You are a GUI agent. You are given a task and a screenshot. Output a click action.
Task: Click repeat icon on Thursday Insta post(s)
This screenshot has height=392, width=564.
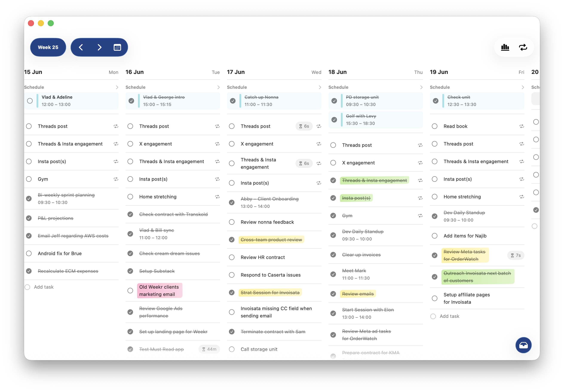(420, 198)
